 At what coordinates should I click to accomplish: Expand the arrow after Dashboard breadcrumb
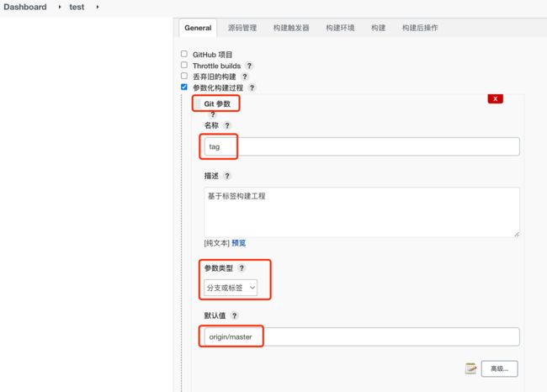(60, 7)
